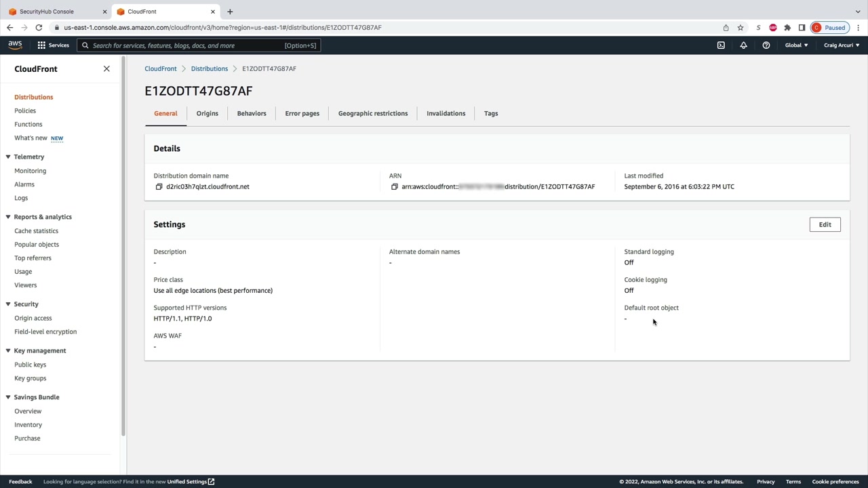Collapse the Savings Bundle section
The image size is (868, 488).
pyautogui.click(x=8, y=397)
